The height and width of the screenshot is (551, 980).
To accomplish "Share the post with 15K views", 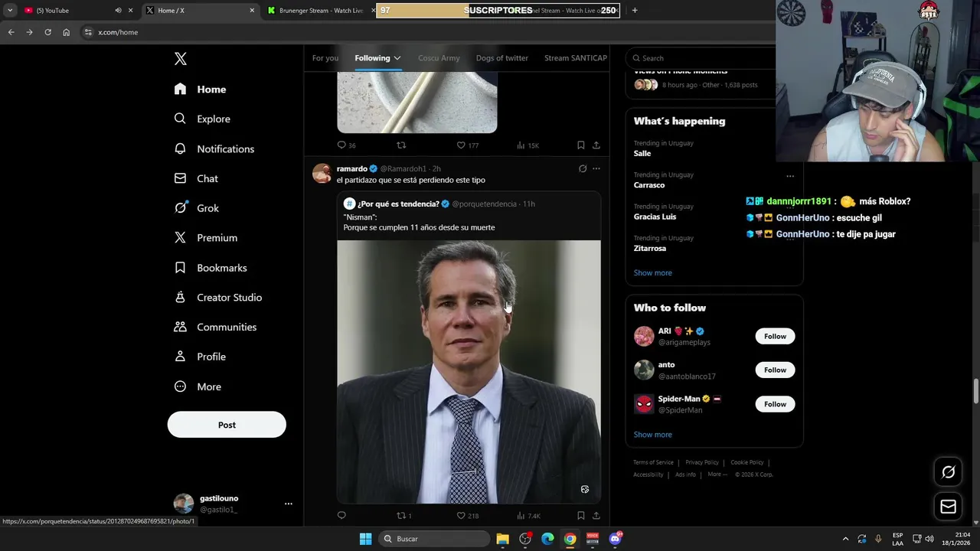I will pos(596,145).
